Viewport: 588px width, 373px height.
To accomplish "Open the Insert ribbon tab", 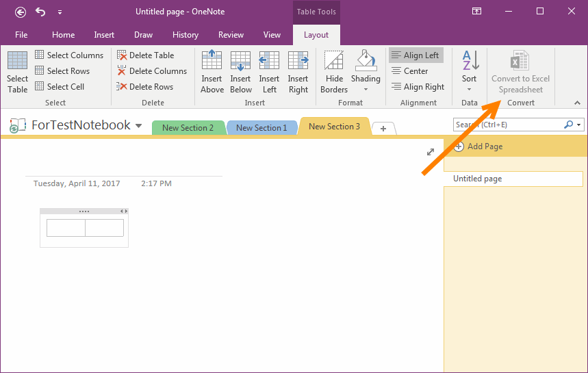I will coord(104,35).
